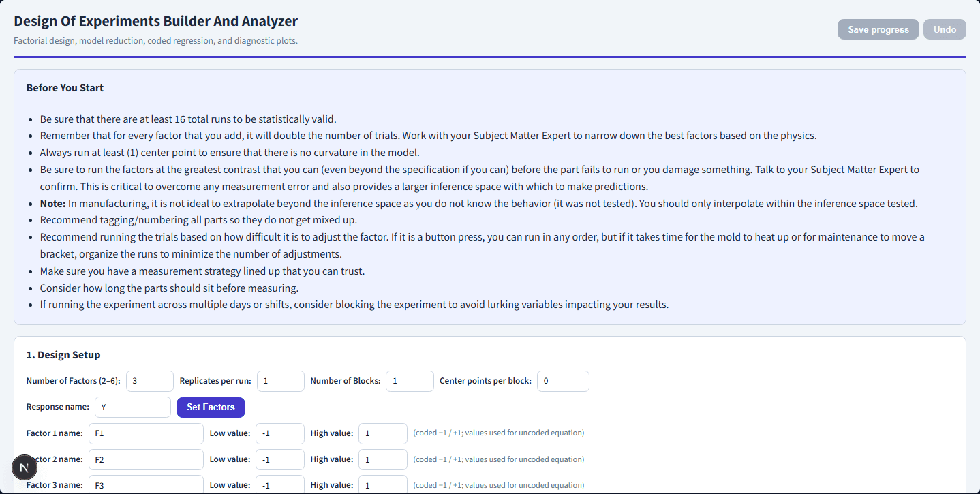Image resolution: width=980 pixels, height=494 pixels.
Task: Focus the Factor 3 name field
Action: click(x=146, y=485)
